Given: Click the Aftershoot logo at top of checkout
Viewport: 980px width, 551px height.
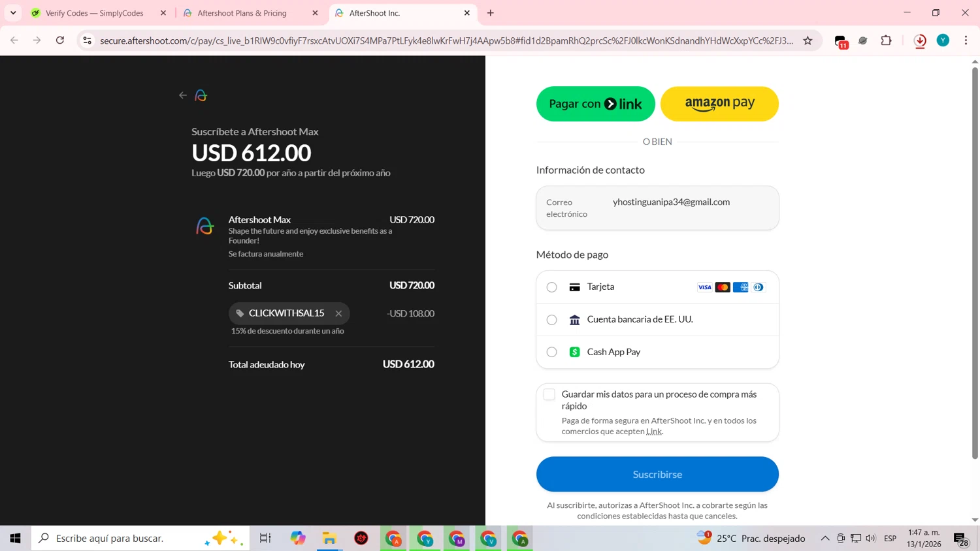Looking at the screenshot, I should point(201,95).
